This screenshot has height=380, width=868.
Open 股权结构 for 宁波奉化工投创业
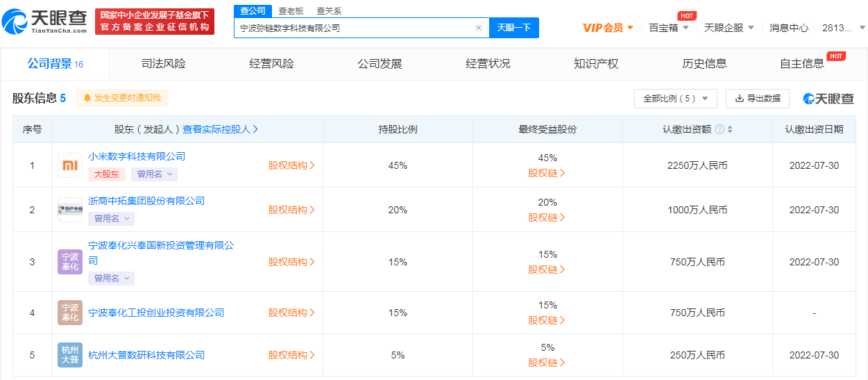[x=291, y=313]
